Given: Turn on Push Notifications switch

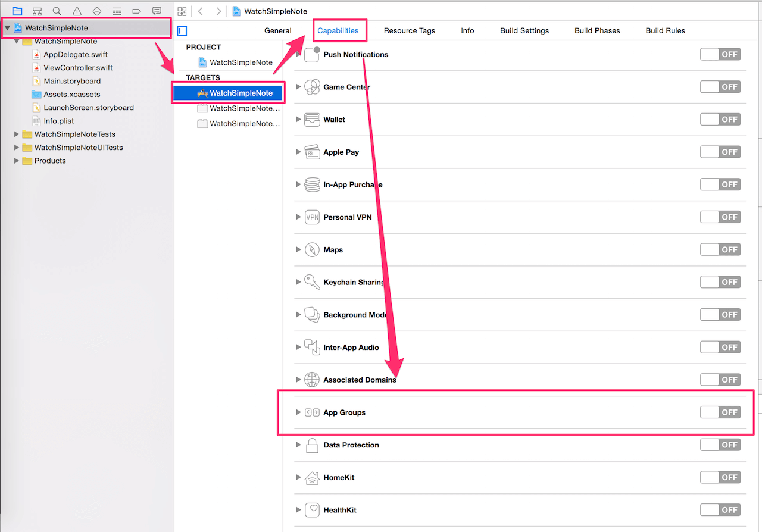Looking at the screenshot, I should pyautogui.click(x=720, y=54).
